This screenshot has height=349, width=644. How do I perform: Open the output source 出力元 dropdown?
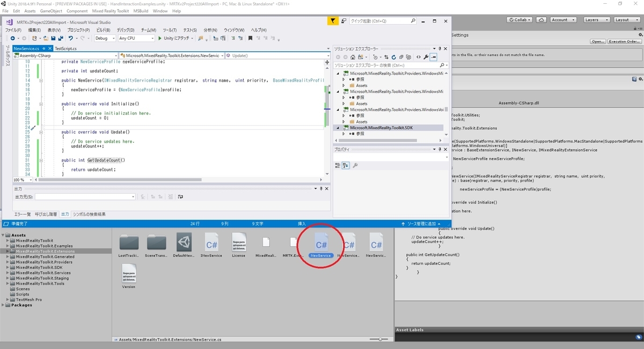(85, 197)
